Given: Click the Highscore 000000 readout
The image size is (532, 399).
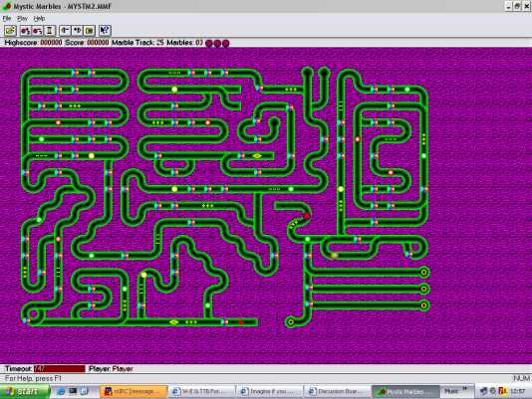Looking at the screenshot, I should [x=33, y=43].
